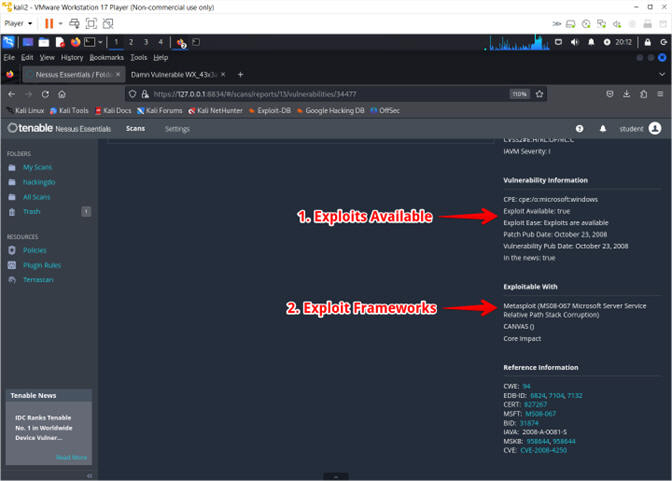This screenshot has width=672, height=481.
Task: Open the Firefox hamburger application menu
Action: tap(660, 94)
